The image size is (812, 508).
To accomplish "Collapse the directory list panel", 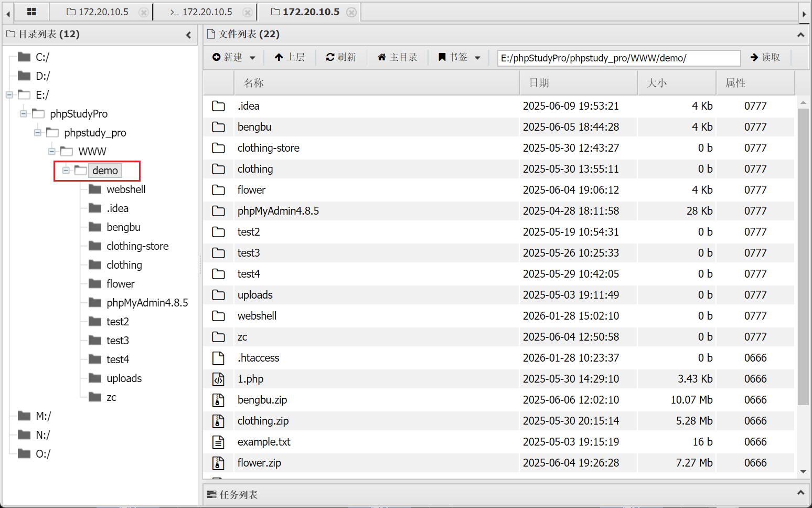I will coord(188,35).
